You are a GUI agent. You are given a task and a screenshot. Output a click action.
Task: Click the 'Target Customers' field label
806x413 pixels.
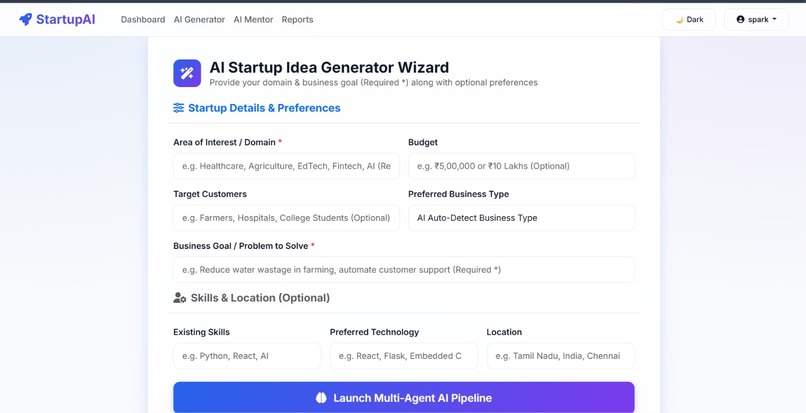(210, 194)
